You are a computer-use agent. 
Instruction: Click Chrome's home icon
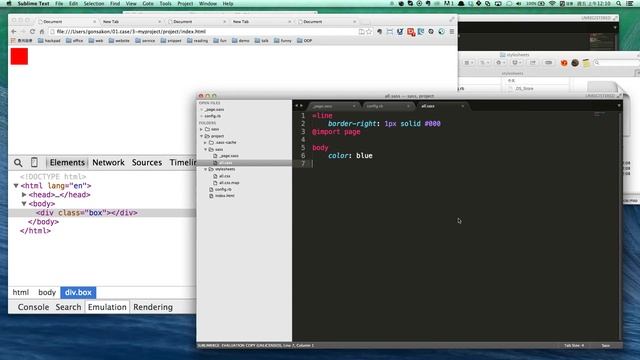(x=42, y=31)
